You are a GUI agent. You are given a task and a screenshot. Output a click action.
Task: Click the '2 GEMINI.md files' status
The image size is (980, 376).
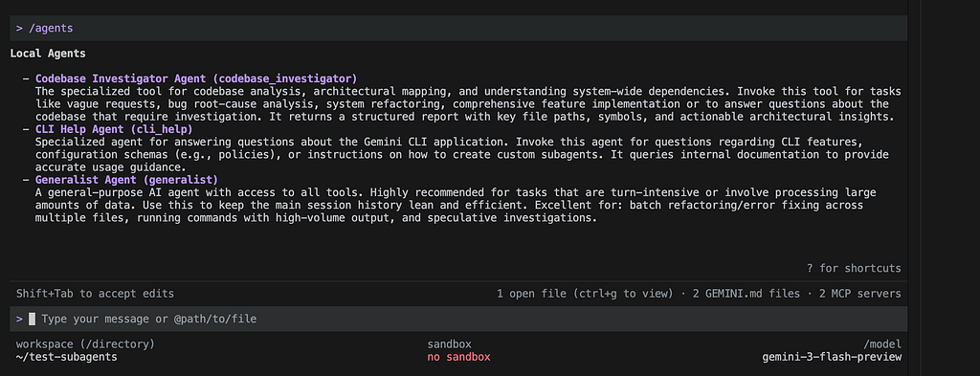coord(746,294)
